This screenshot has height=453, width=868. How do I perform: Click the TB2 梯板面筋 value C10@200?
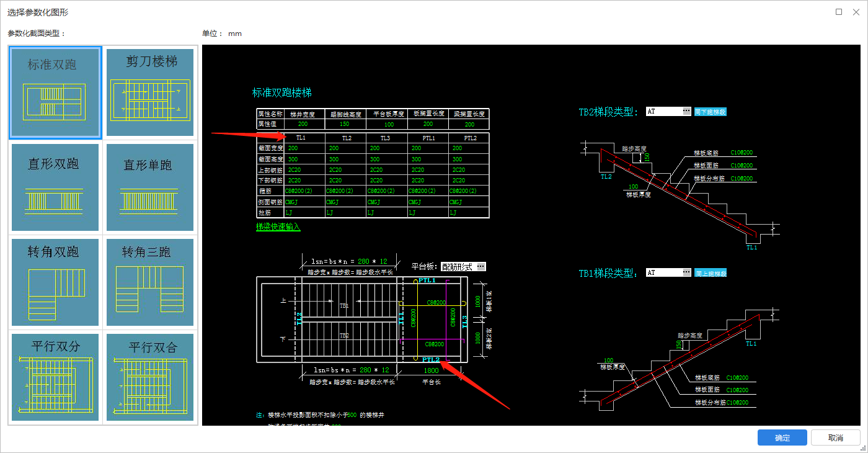click(x=741, y=166)
